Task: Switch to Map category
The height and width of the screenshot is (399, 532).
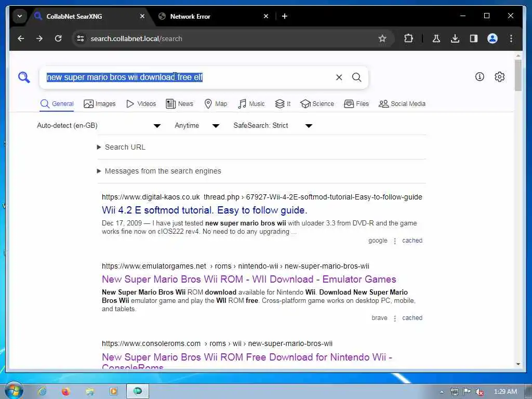Action: [x=216, y=104]
